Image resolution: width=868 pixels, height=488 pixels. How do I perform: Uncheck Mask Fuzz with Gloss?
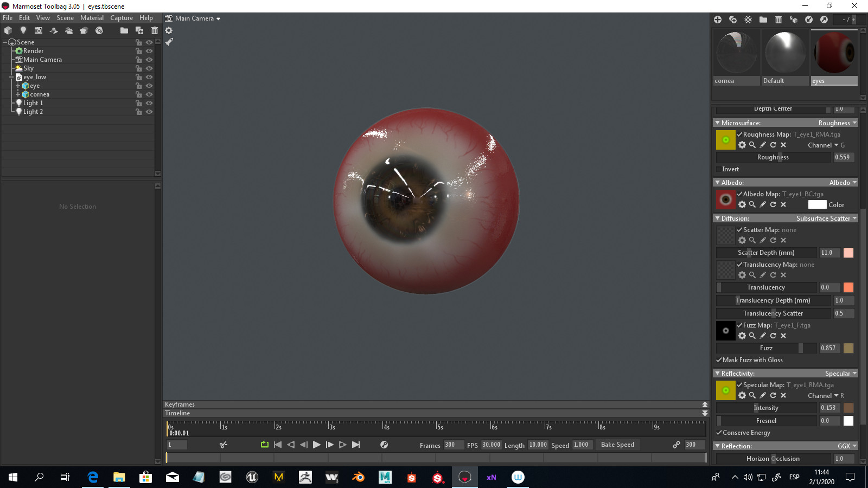coord(719,359)
